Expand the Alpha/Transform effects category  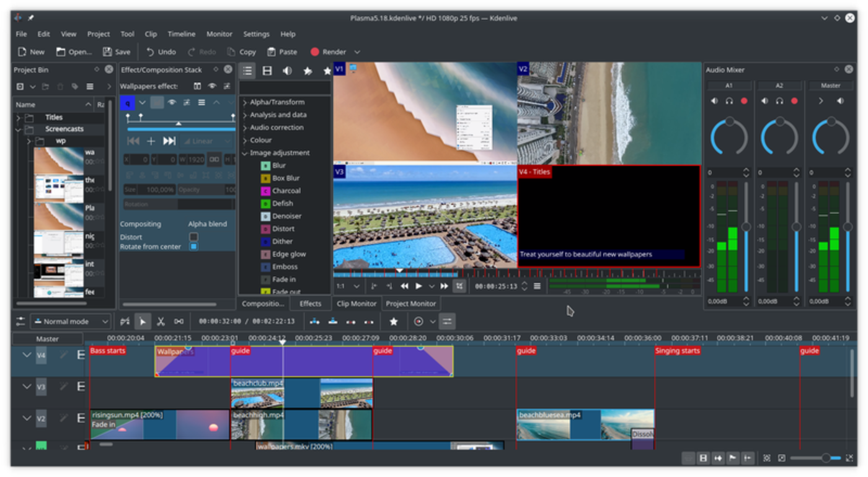pyautogui.click(x=245, y=102)
